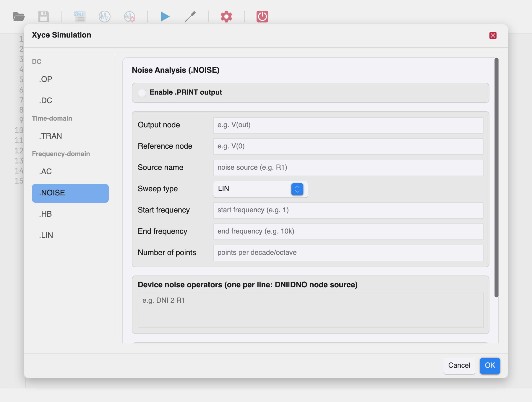This screenshot has width=532, height=402.
Task: Confirm with the OK button
Action: (490, 366)
